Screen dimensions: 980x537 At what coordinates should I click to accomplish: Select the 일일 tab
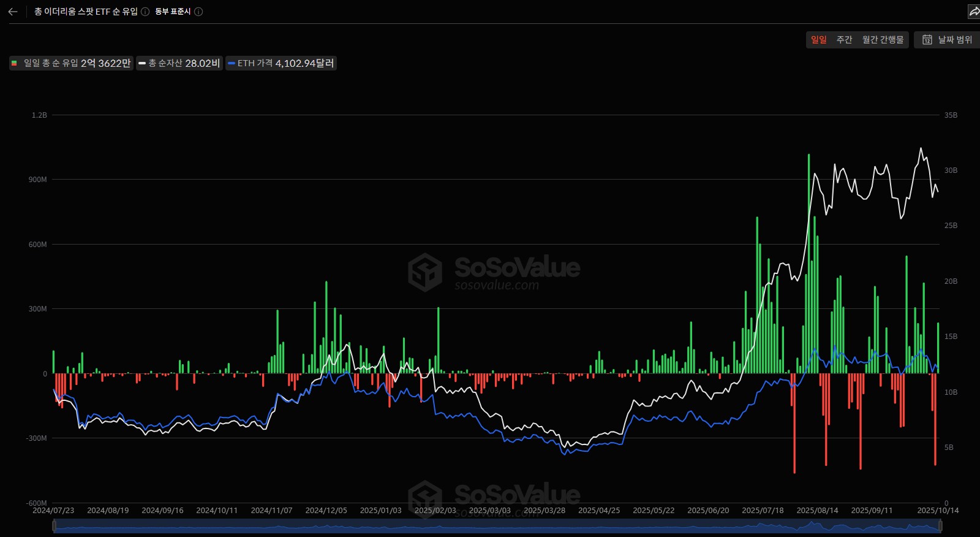[x=819, y=40]
